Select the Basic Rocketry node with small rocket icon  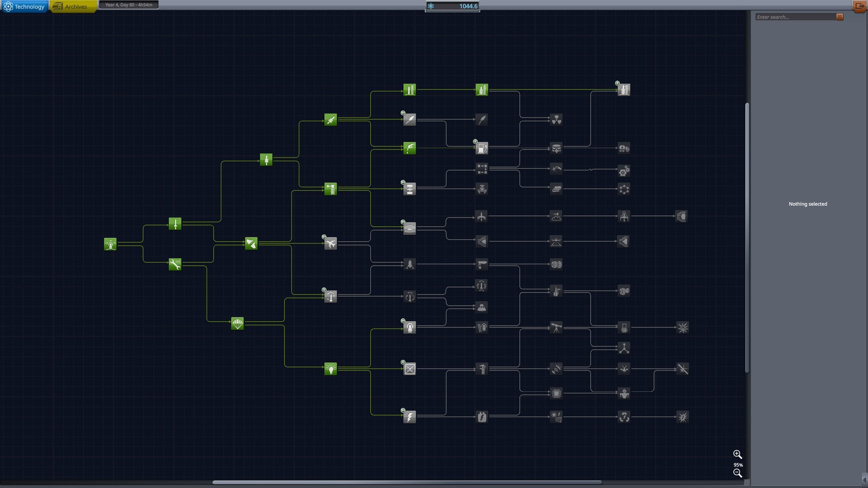175,224
